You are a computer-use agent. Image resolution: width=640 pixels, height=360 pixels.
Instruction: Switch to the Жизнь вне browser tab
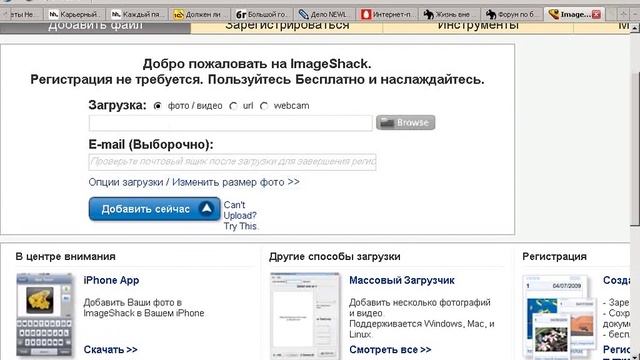tap(450, 14)
